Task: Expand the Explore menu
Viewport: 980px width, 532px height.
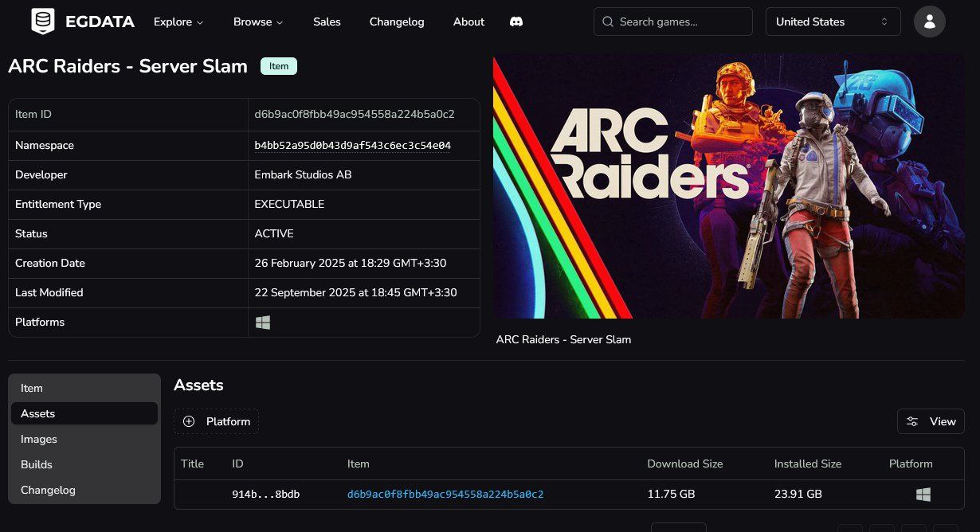Action: [178, 22]
